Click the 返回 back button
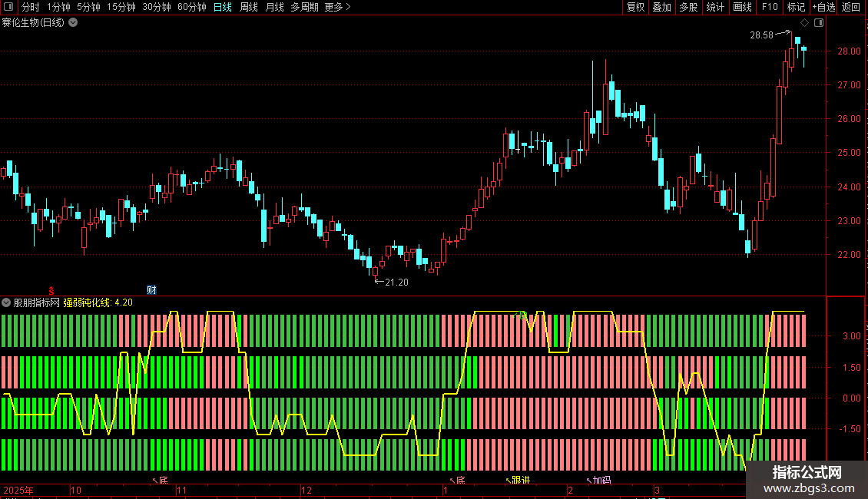 [x=851, y=7]
